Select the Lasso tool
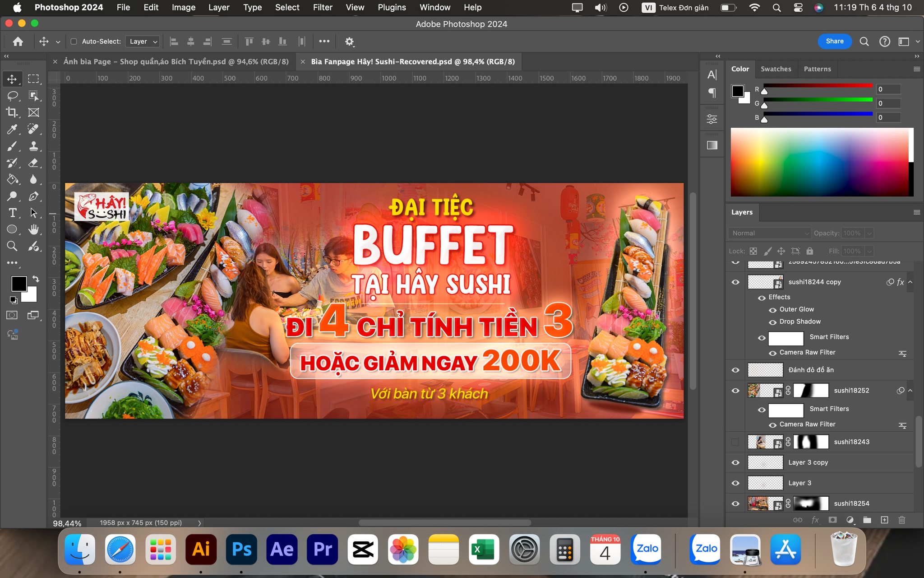This screenshot has height=578, width=924. point(12,95)
